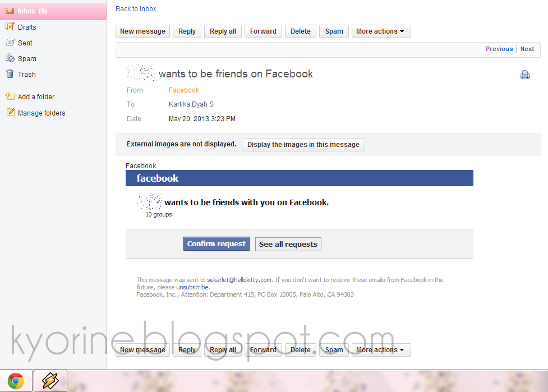Click the sekarlet@hellokitty.com email link
548x392 pixels.
tap(239, 280)
